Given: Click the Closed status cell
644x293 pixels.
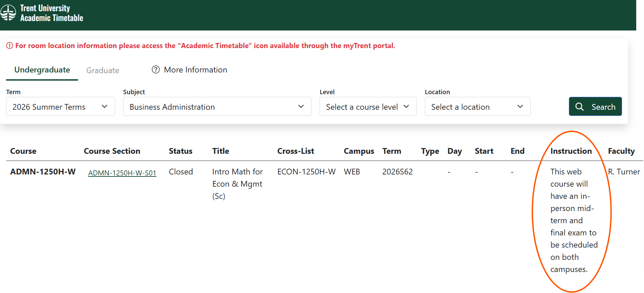Looking at the screenshot, I should (x=181, y=172).
